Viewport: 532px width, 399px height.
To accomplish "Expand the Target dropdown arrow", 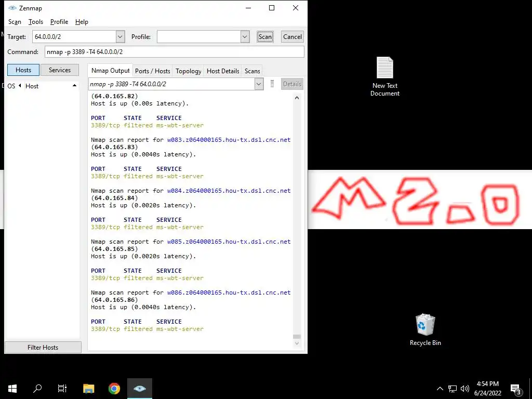I will [120, 37].
